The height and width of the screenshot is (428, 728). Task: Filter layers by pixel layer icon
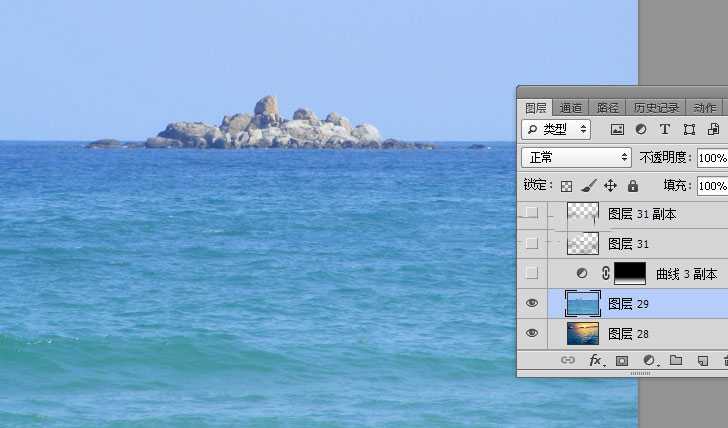[x=617, y=129]
